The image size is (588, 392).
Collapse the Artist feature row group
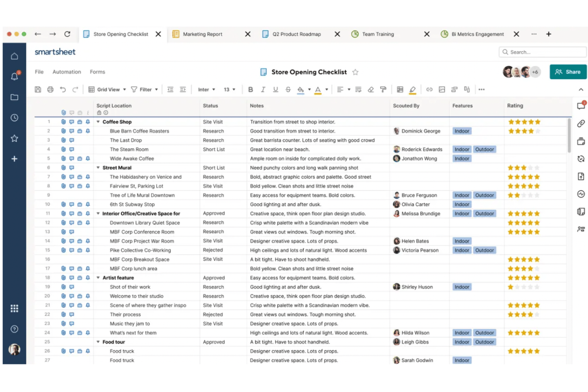(x=98, y=278)
